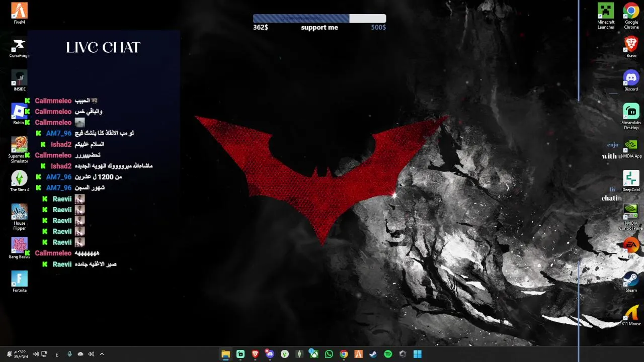
Task: Click Ishad2 name beside السلام عليكم
Action: pos(61,144)
